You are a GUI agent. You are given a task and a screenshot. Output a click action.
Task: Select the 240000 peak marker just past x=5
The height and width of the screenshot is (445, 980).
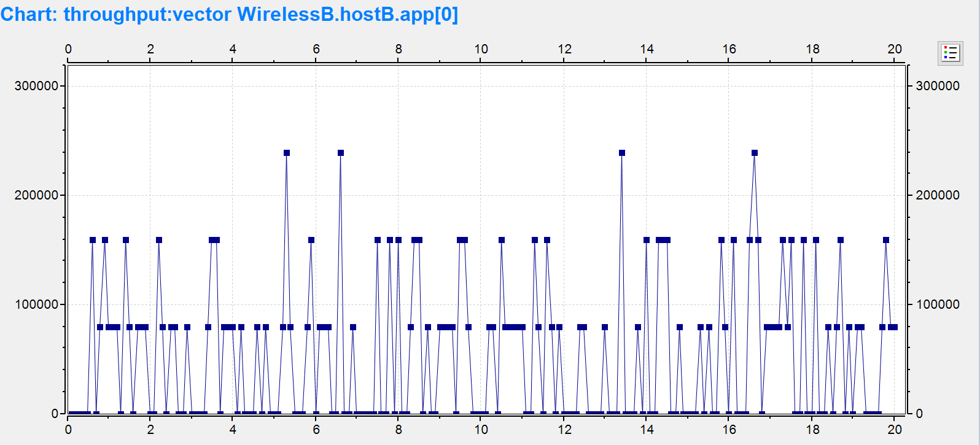(x=287, y=153)
